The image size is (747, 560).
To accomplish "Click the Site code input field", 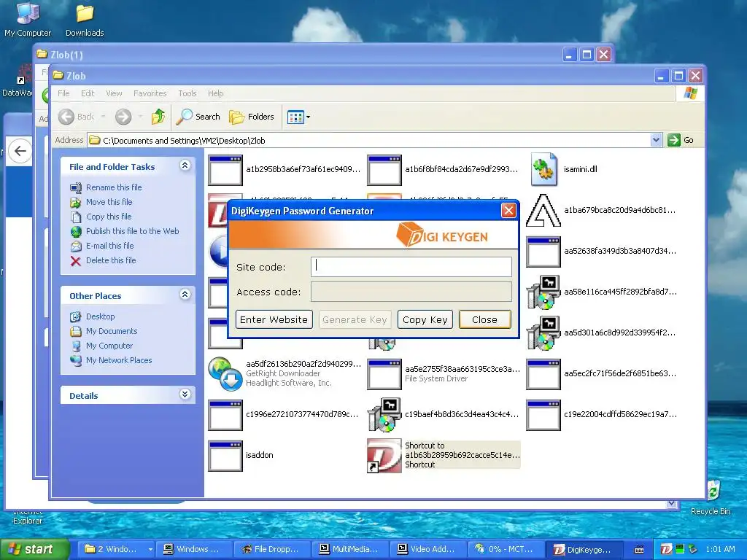I will pyautogui.click(x=411, y=267).
